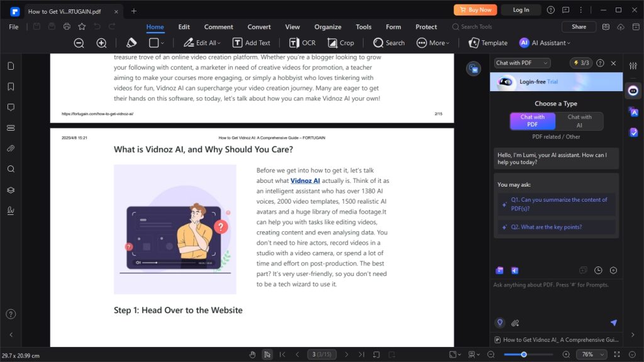Open the attachments paperclip panel
Screen dimensions: 644x362
tap(11, 148)
